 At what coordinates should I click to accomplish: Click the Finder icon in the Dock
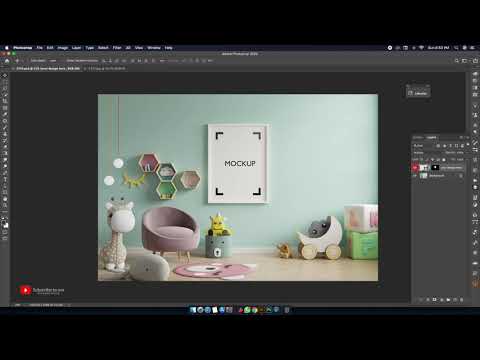pos(193,310)
